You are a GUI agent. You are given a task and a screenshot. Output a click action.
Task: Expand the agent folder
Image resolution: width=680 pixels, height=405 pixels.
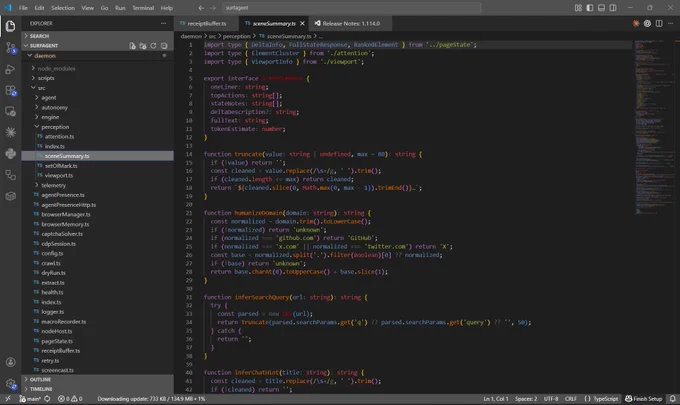(x=98, y=98)
